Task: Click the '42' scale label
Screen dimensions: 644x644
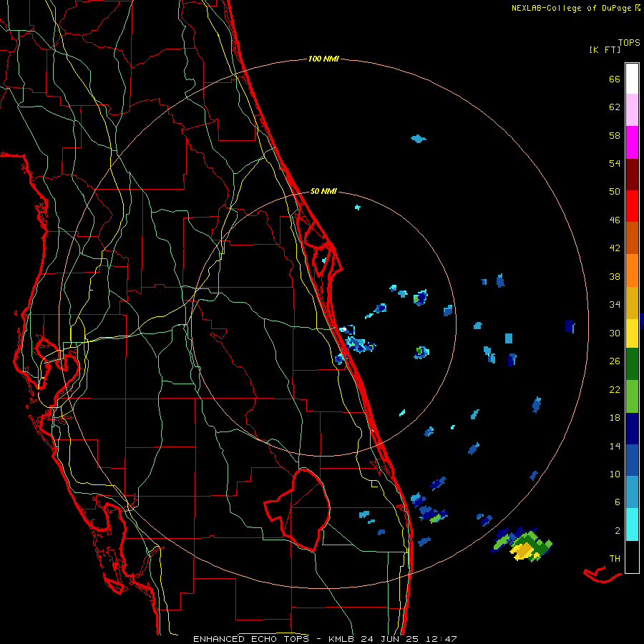Action: (615, 248)
